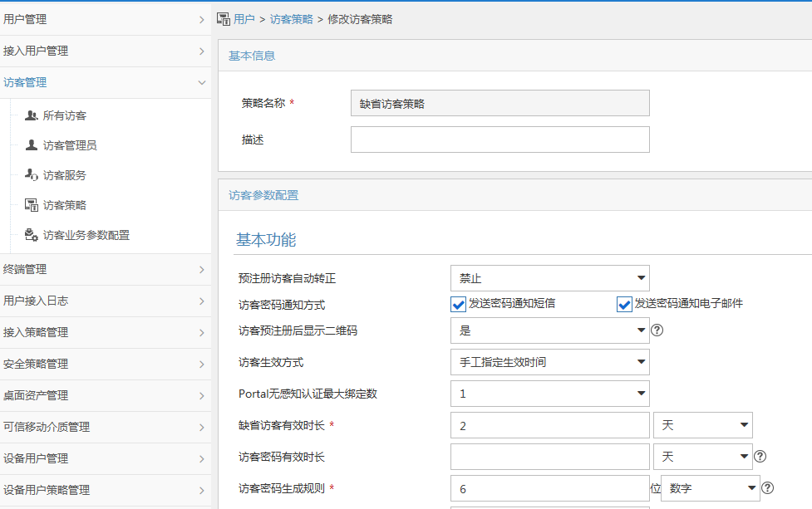
Task: Uncheck 发送密码通知电子邮件 checkbox
Action: (624, 304)
